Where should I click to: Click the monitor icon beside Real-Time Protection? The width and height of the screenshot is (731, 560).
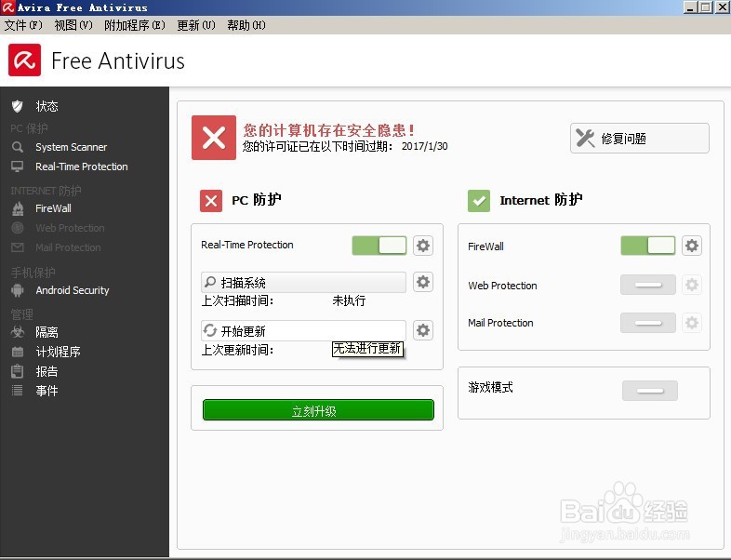tap(18, 167)
